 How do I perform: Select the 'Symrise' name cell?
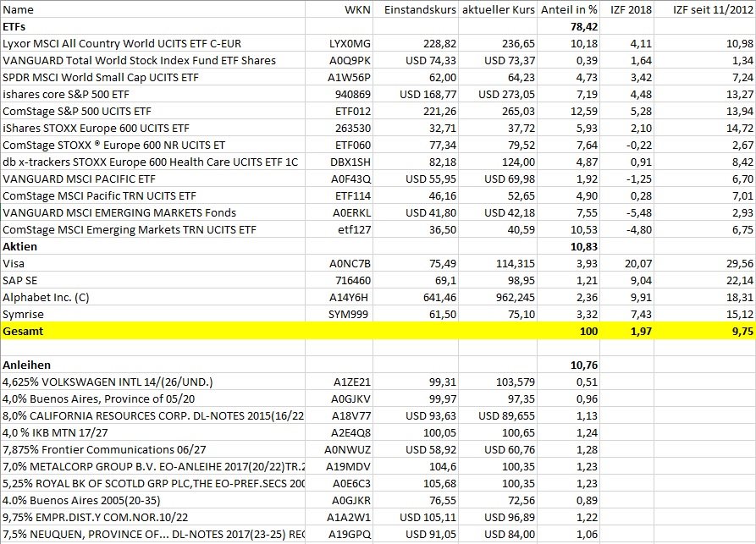[x=152, y=314]
